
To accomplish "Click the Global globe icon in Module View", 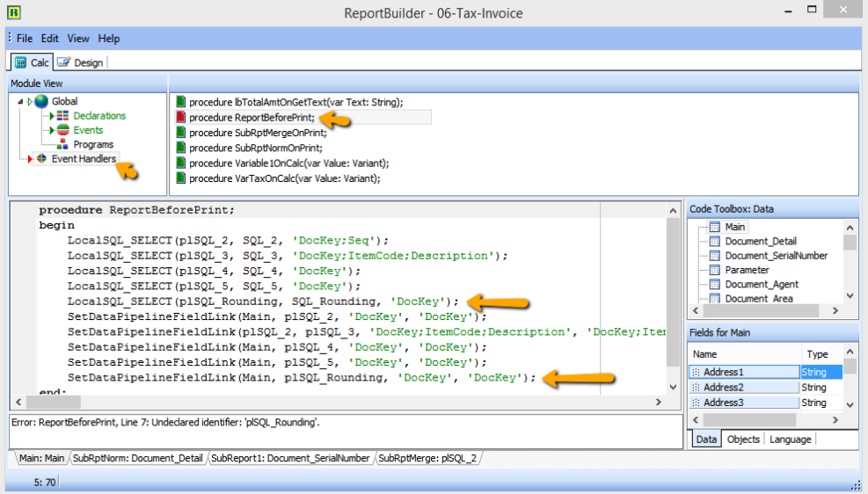I will [x=41, y=102].
